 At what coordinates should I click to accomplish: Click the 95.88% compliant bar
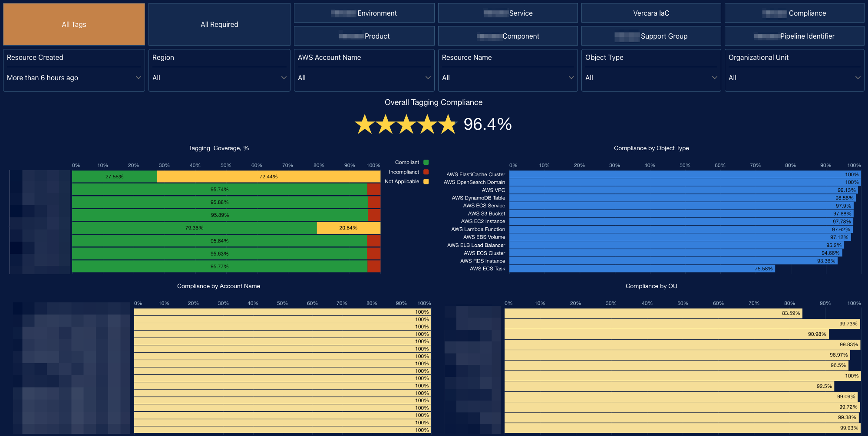click(x=220, y=202)
